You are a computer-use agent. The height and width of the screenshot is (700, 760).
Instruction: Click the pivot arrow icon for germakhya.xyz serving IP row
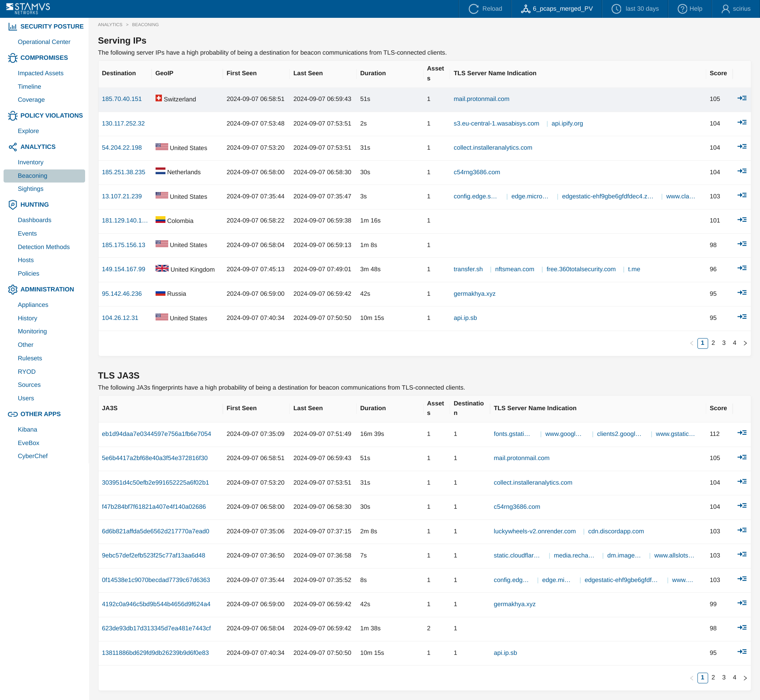pyautogui.click(x=742, y=293)
